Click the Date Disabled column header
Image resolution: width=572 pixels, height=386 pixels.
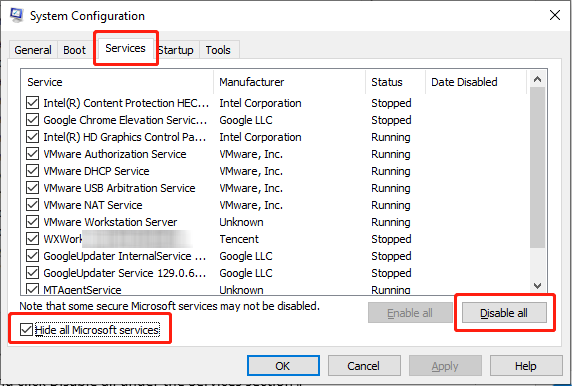tap(476, 82)
